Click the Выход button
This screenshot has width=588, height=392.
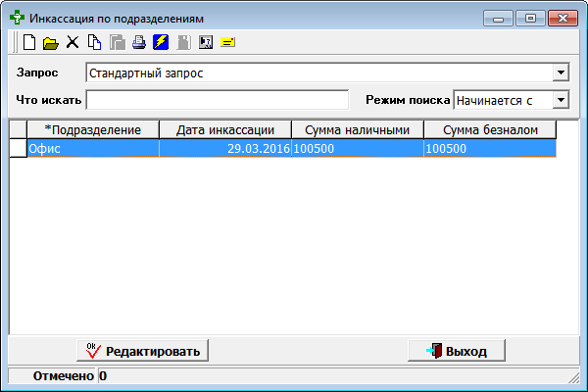[x=457, y=351]
